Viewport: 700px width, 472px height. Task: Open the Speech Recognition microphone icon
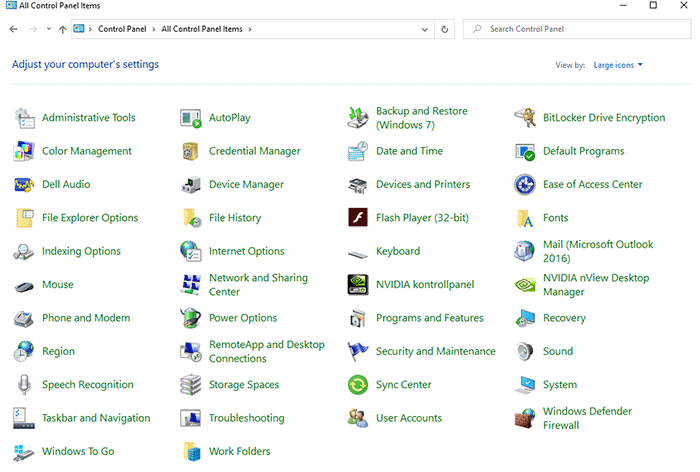coord(24,384)
